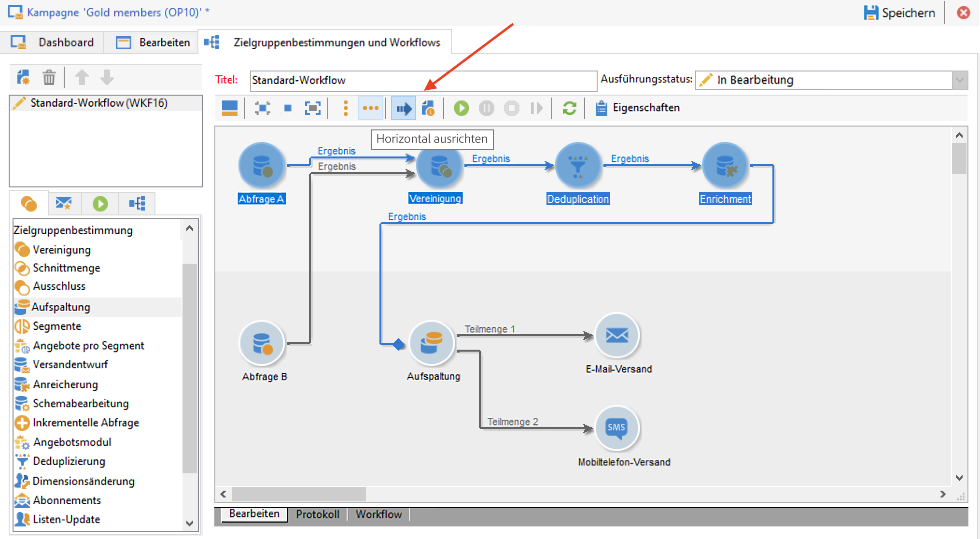Open the Ausführungsstatus dropdown

pos(959,80)
